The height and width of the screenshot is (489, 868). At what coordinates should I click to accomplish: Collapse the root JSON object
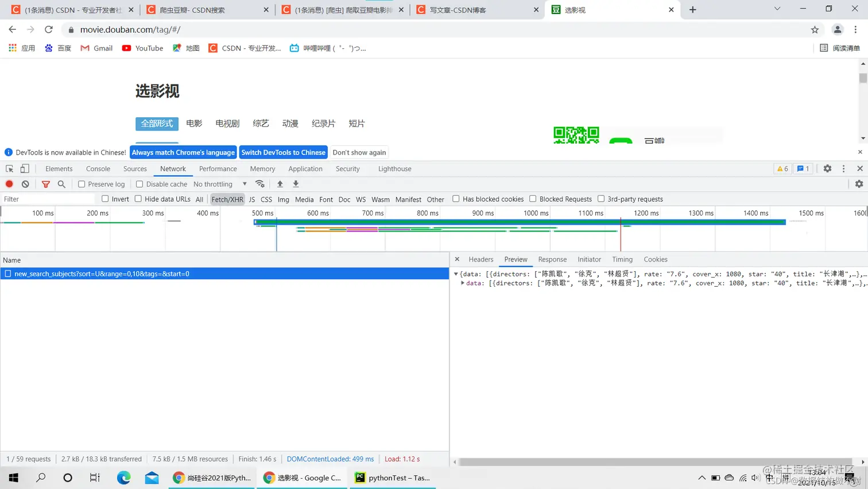coord(456,274)
